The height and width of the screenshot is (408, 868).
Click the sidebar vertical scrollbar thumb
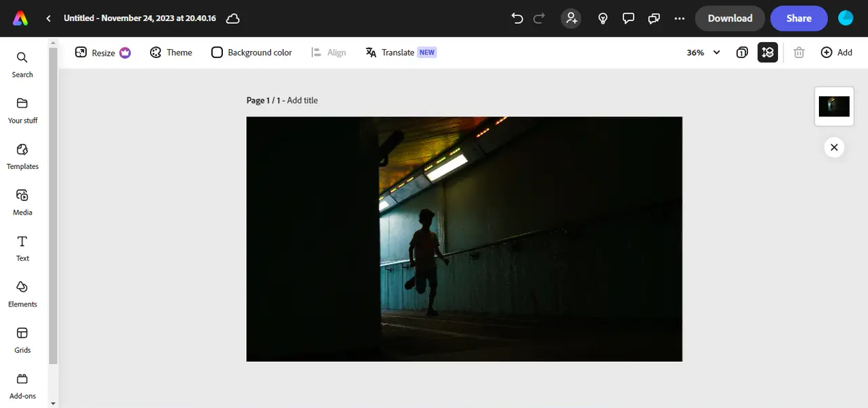point(53,207)
